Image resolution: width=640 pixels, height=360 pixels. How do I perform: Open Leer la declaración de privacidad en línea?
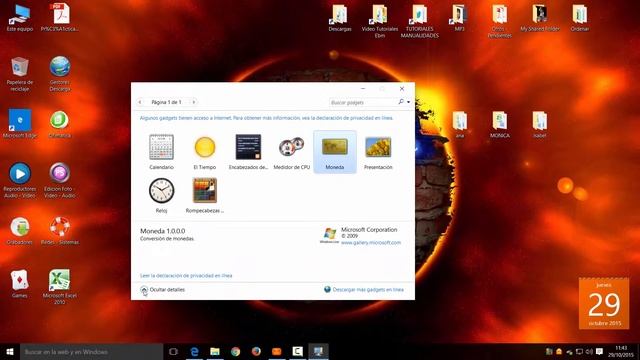point(186,276)
